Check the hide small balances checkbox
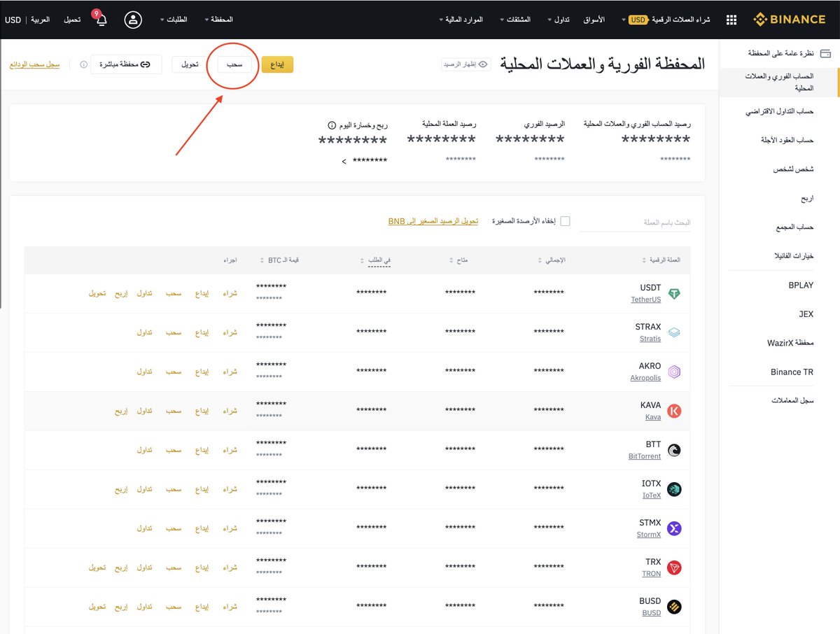The width and height of the screenshot is (840, 634). click(565, 221)
